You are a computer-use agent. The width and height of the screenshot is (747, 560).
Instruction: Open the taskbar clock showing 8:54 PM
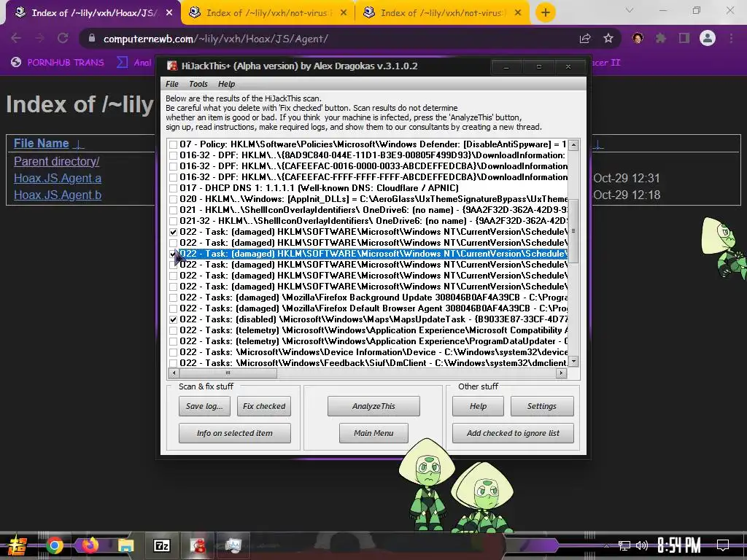pyautogui.click(x=678, y=545)
